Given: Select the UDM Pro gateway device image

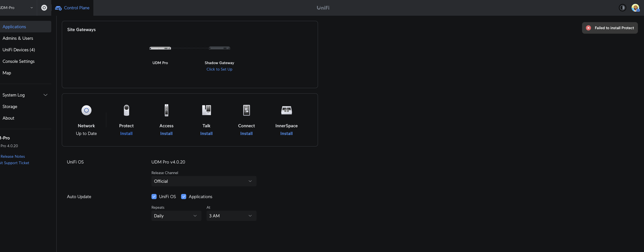Looking at the screenshot, I should [160, 48].
